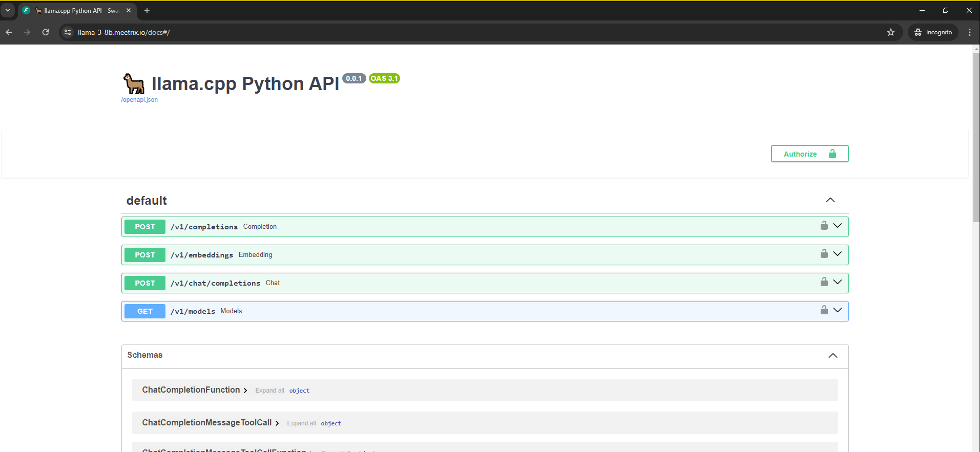Open the Chrome three-dot menu

coord(970,32)
